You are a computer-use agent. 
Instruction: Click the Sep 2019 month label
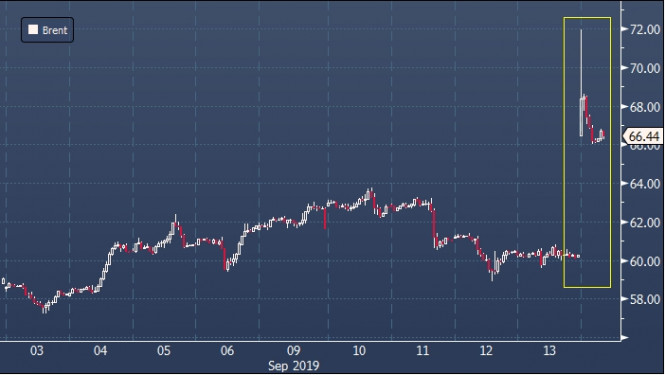pyautogui.click(x=293, y=366)
